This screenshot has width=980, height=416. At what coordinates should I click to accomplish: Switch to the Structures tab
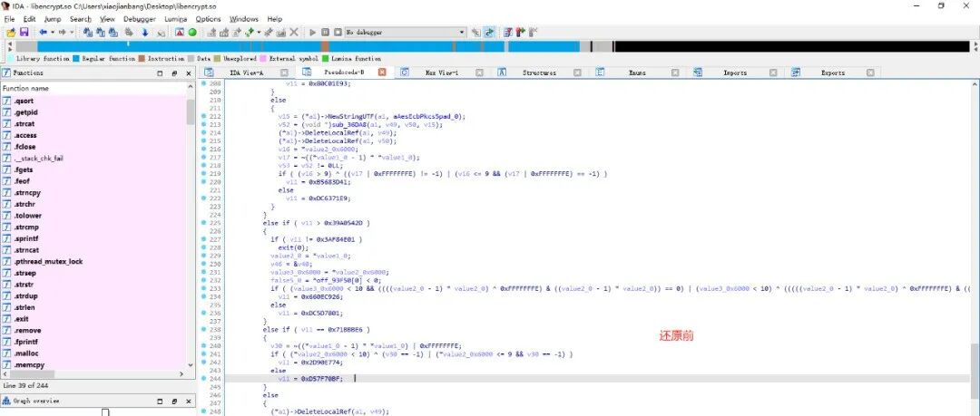(539, 73)
